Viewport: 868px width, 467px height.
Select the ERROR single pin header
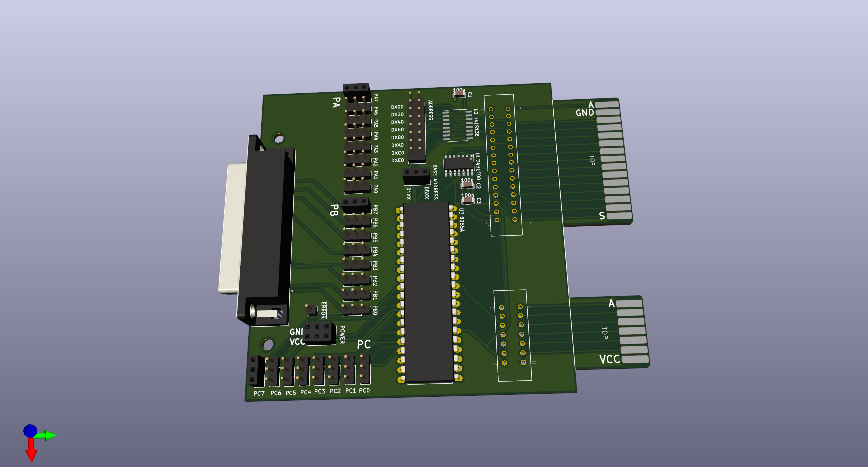[311, 310]
